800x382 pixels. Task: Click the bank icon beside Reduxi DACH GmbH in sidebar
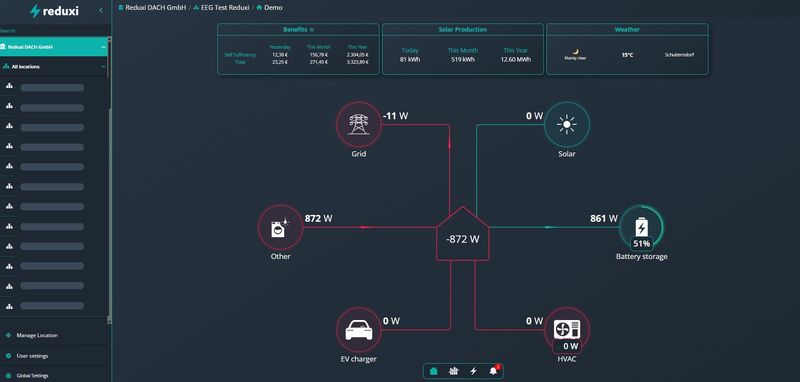[4, 46]
